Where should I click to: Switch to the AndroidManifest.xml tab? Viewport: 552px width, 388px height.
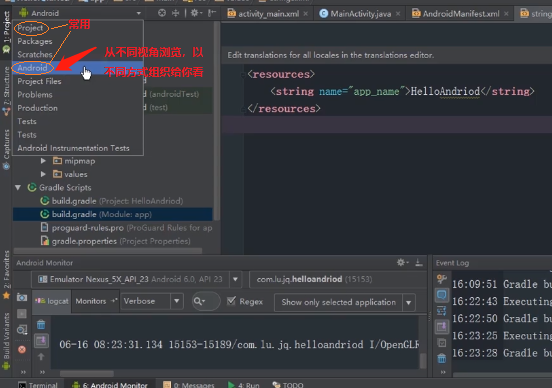(460, 14)
